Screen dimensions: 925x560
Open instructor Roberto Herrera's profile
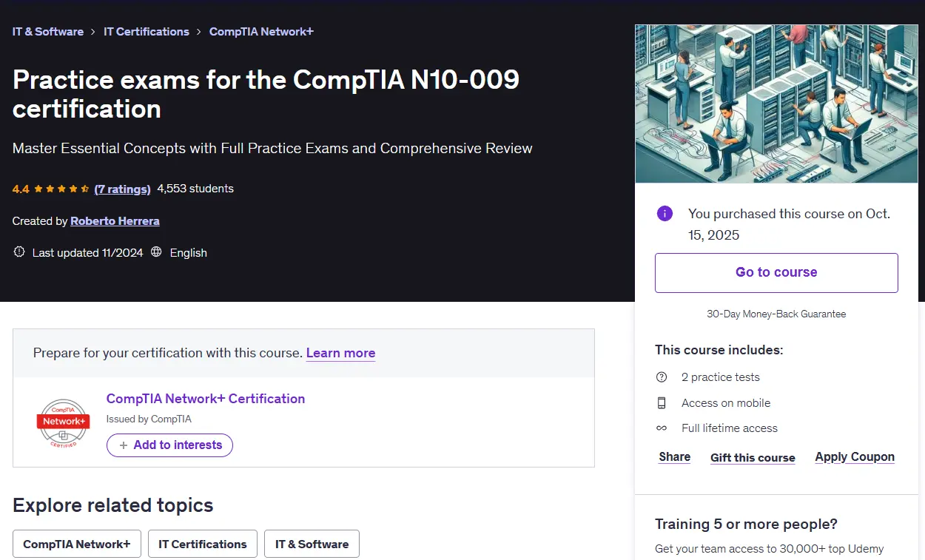point(115,221)
